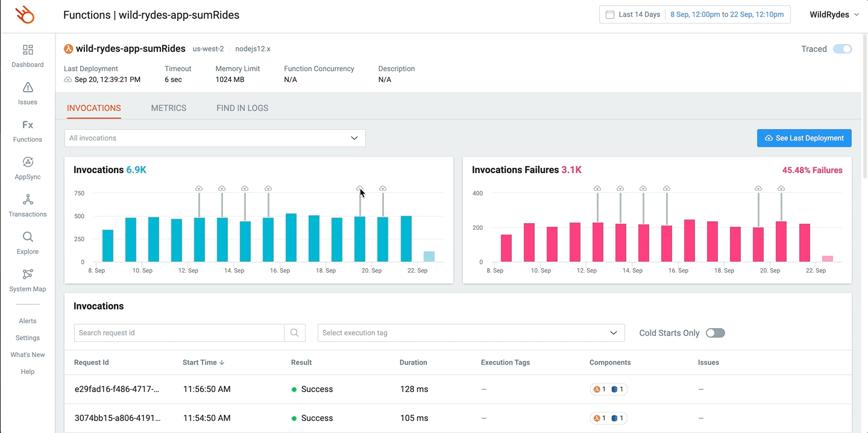Click the Execution Tags column header
The width and height of the screenshot is (868, 433).
tap(505, 362)
